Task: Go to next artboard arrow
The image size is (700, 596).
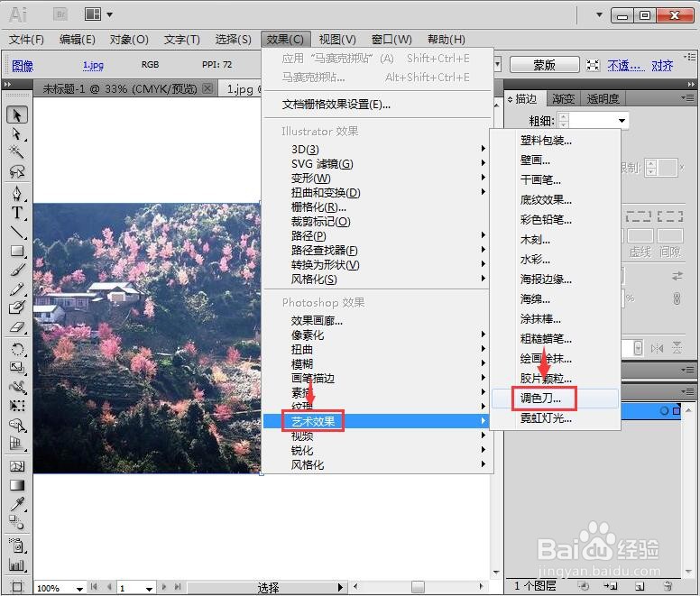Action: [x=164, y=587]
